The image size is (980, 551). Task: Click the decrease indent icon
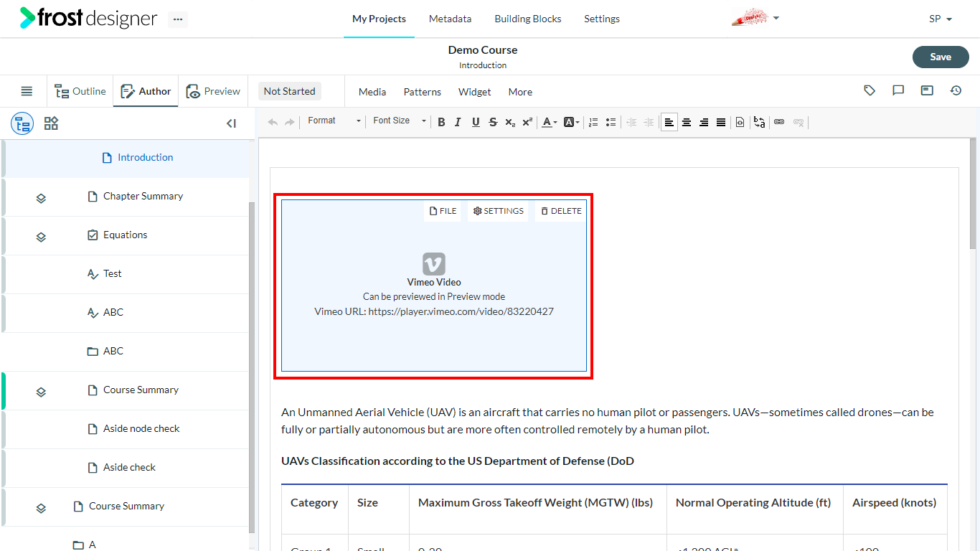pyautogui.click(x=631, y=122)
